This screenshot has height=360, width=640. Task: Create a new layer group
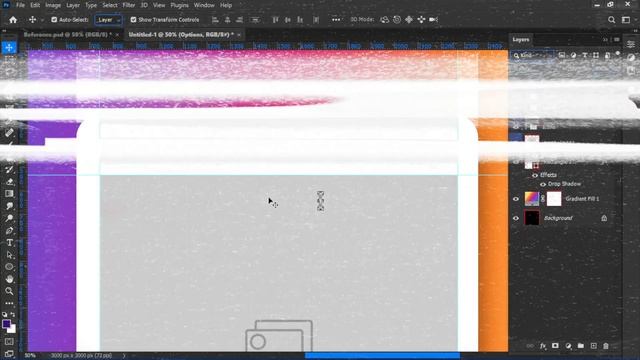(x=580, y=346)
